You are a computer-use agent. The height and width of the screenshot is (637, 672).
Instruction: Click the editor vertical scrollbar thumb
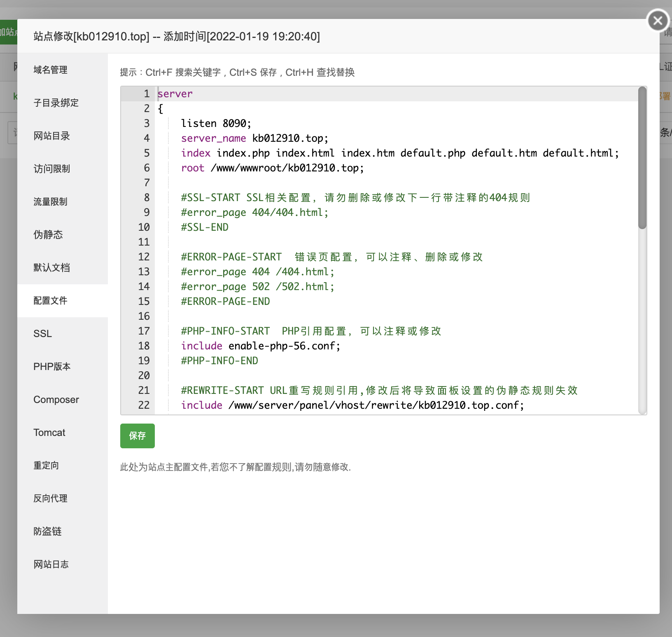pyautogui.click(x=642, y=158)
